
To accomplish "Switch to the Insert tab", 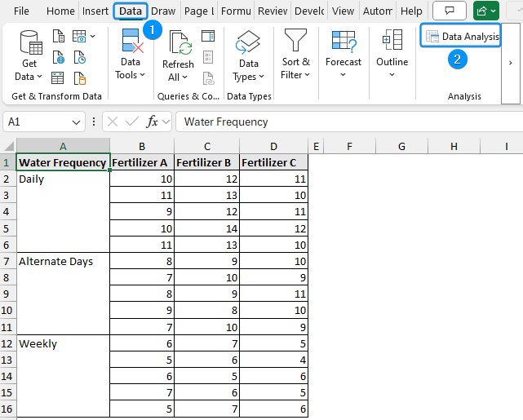I will click(95, 11).
